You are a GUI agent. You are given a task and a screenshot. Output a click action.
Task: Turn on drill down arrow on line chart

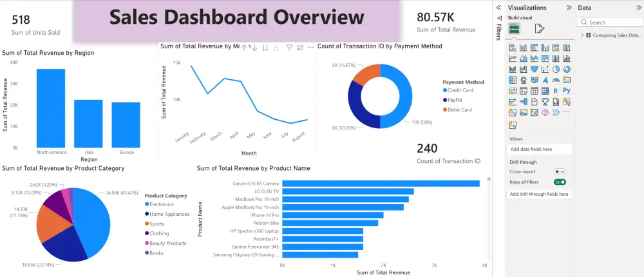click(254, 48)
